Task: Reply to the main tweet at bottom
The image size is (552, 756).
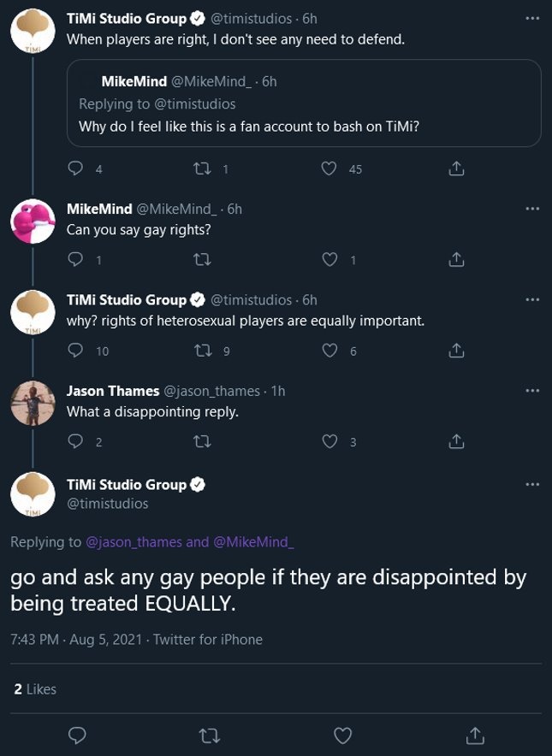Action: [x=77, y=735]
